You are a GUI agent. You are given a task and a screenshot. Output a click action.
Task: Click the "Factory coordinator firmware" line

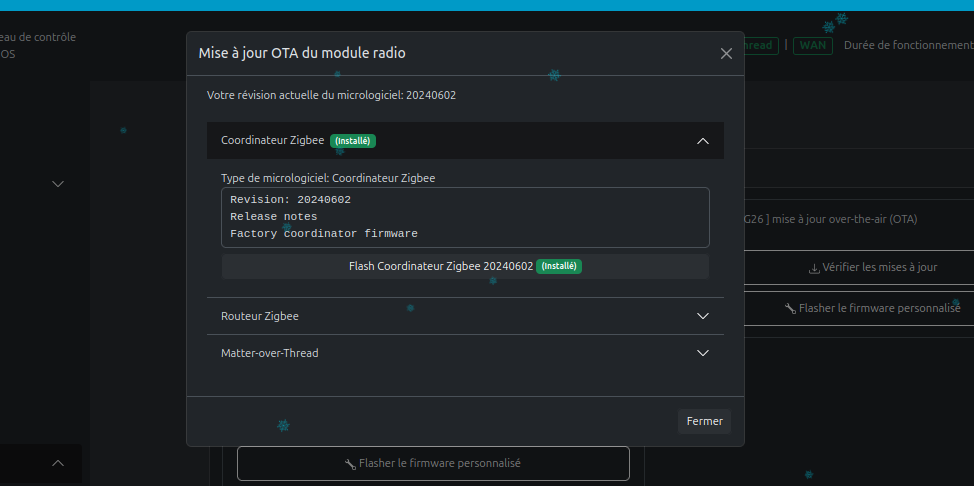coord(324,234)
